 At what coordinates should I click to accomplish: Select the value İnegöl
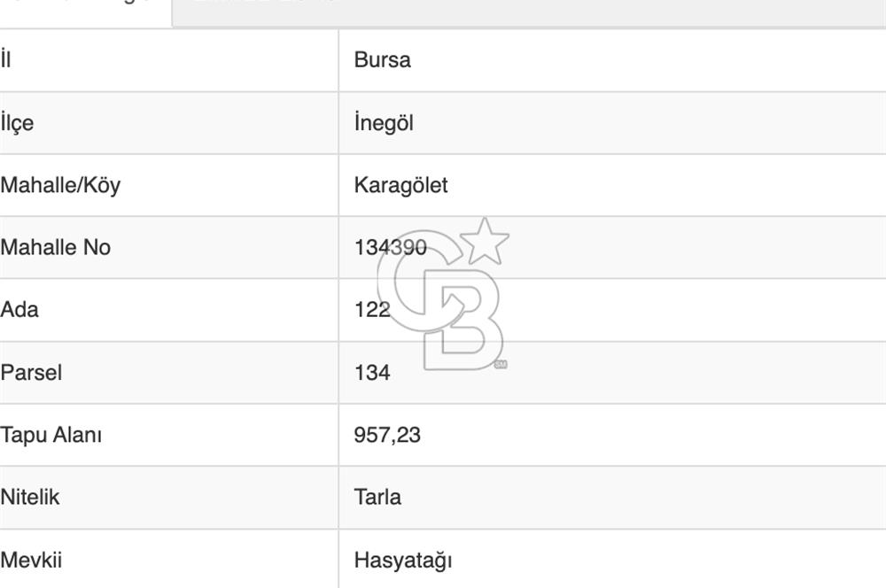pos(384,123)
